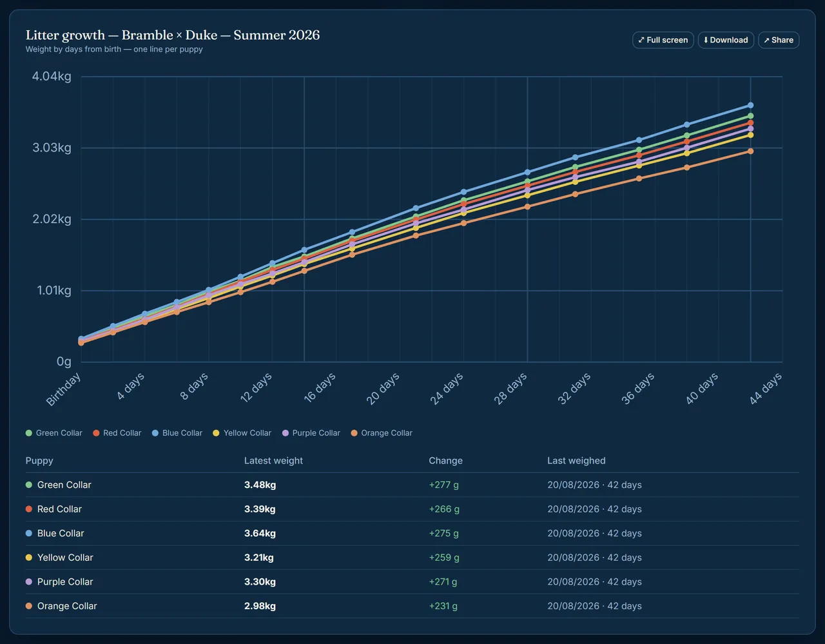Click the 0g y-axis label
825x644 pixels.
[x=64, y=362]
